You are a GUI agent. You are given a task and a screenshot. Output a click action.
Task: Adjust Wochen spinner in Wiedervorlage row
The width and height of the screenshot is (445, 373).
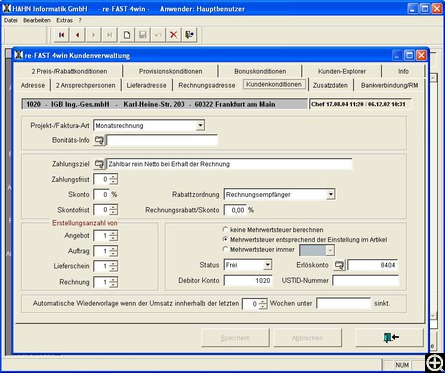263,304
